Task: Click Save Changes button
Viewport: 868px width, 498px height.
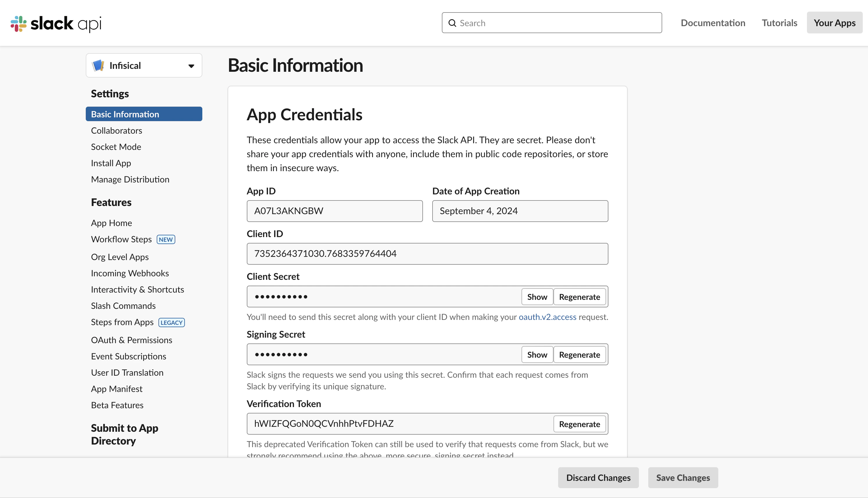Action: tap(683, 478)
